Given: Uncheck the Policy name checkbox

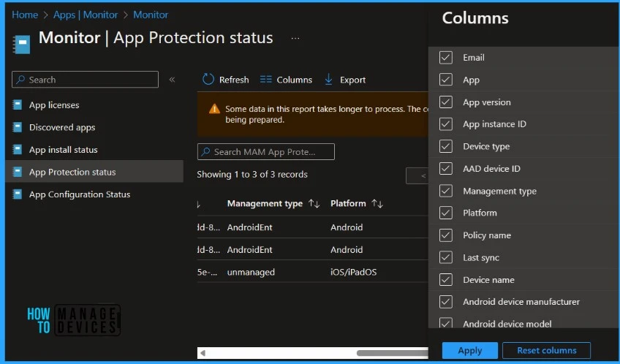Looking at the screenshot, I should 446,235.
